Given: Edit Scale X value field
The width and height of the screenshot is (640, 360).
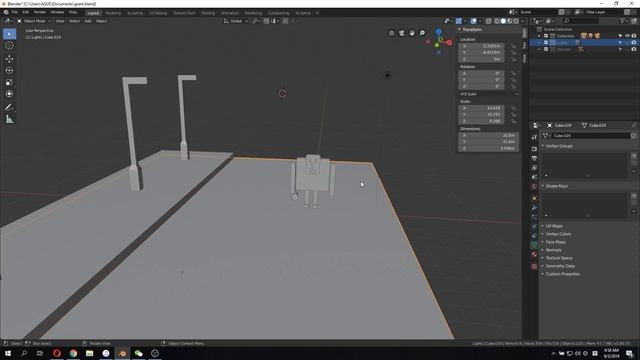Looking at the screenshot, I should (x=481, y=108).
